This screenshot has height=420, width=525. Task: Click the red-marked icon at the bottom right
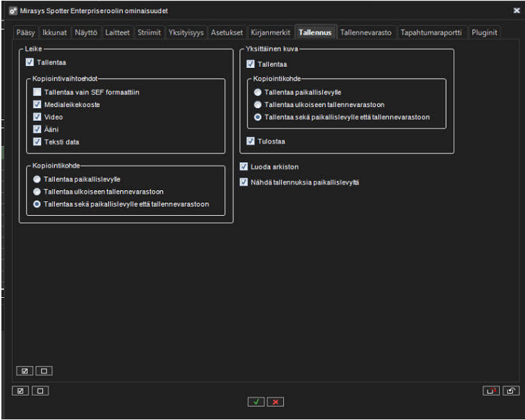click(x=491, y=391)
